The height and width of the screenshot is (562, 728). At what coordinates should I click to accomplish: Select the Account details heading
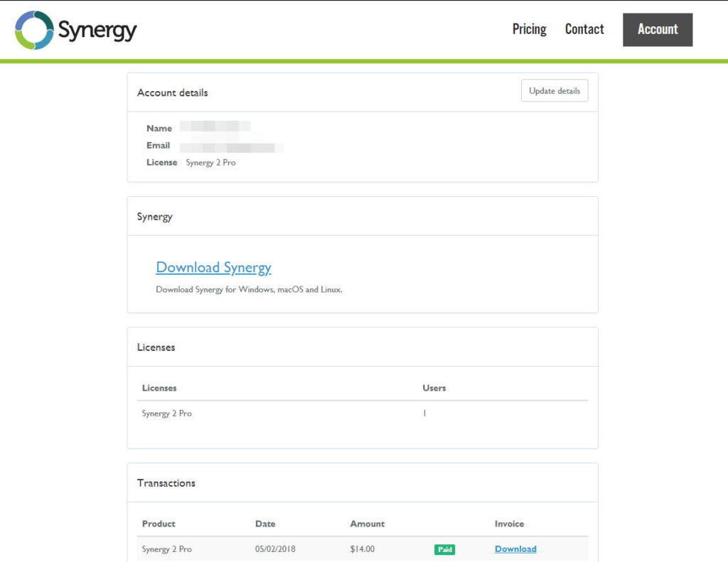(x=172, y=92)
